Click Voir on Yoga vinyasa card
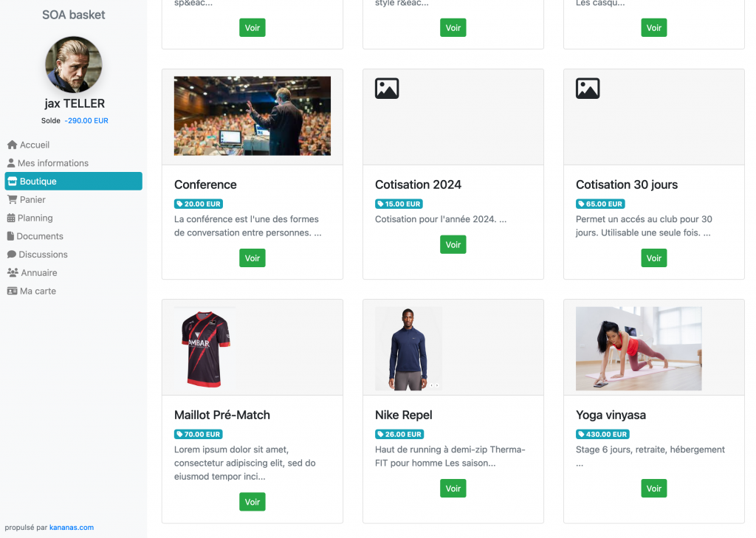The height and width of the screenshot is (538, 756). tap(654, 489)
